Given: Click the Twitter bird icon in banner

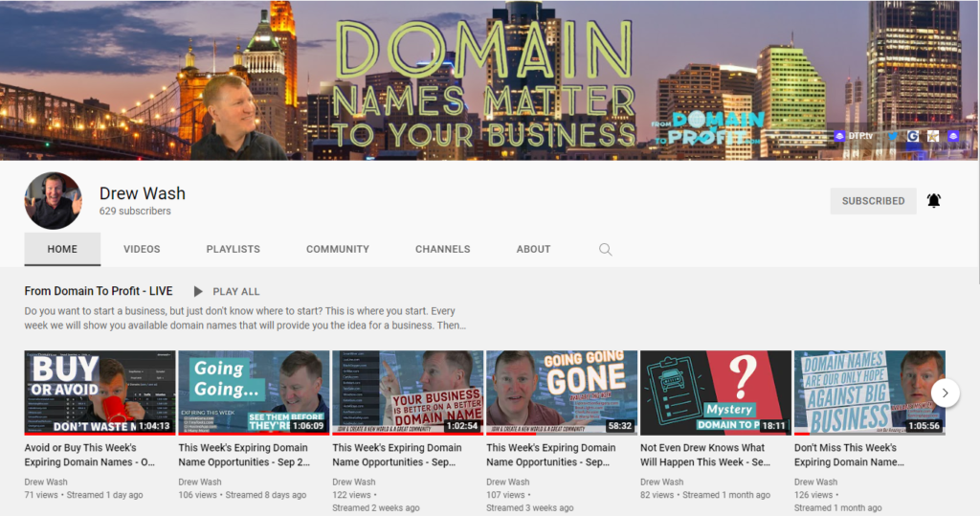Looking at the screenshot, I should click(893, 136).
